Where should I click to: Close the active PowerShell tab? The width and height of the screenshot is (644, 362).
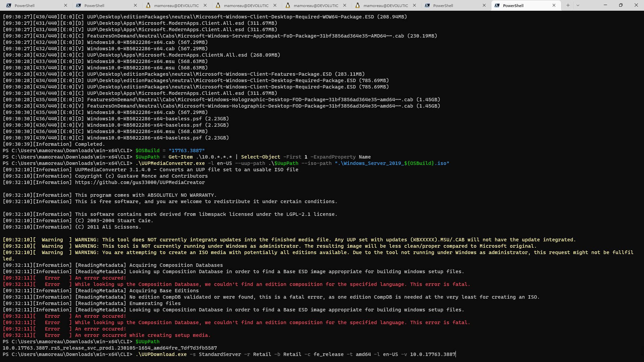tap(554, 5)
